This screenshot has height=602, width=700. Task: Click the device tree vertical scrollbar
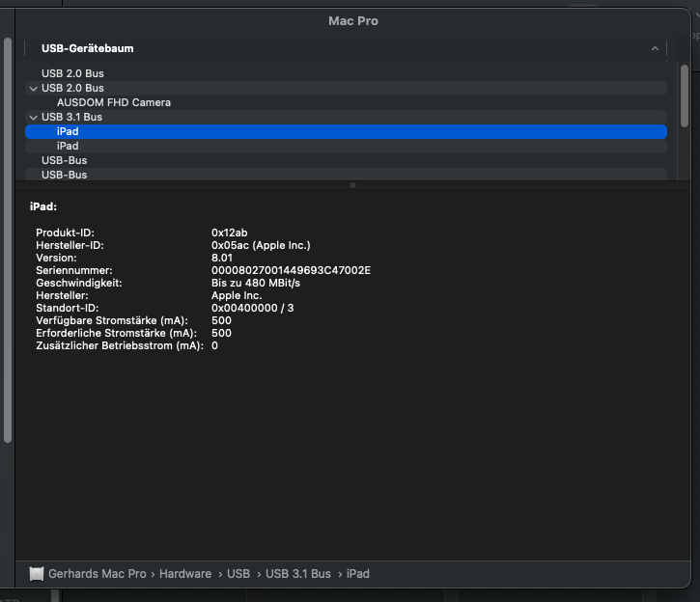point(685,96)
